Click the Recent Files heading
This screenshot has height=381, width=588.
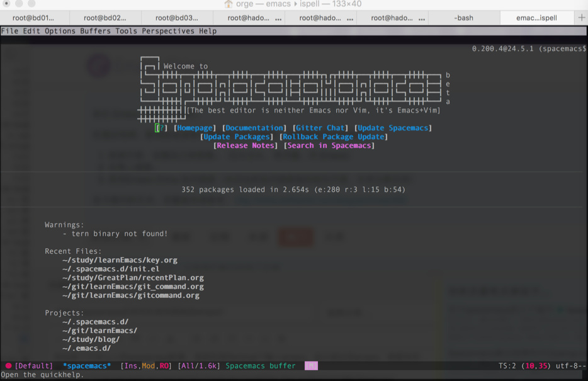[73, 251]
